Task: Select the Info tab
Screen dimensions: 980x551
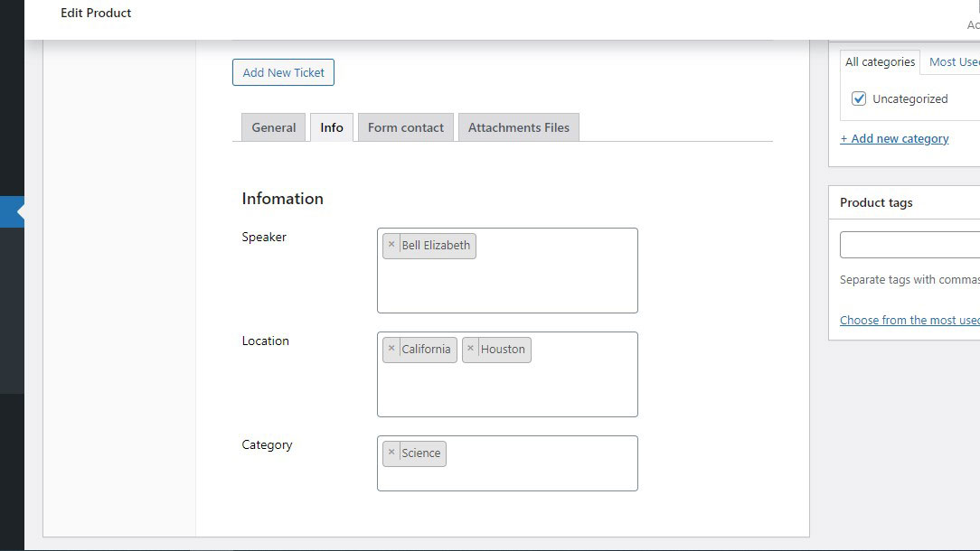Action: [x=332, y=127]
